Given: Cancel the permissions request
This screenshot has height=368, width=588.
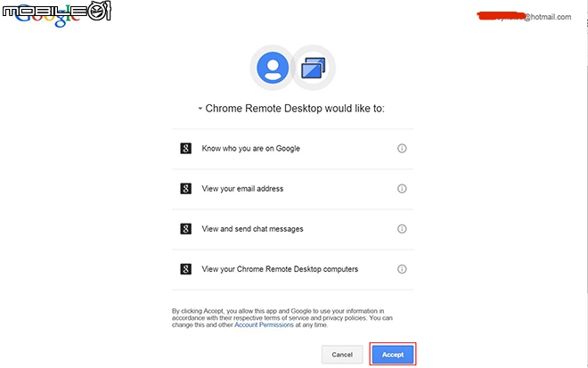Looking at the screenshot, I should 342,355.
